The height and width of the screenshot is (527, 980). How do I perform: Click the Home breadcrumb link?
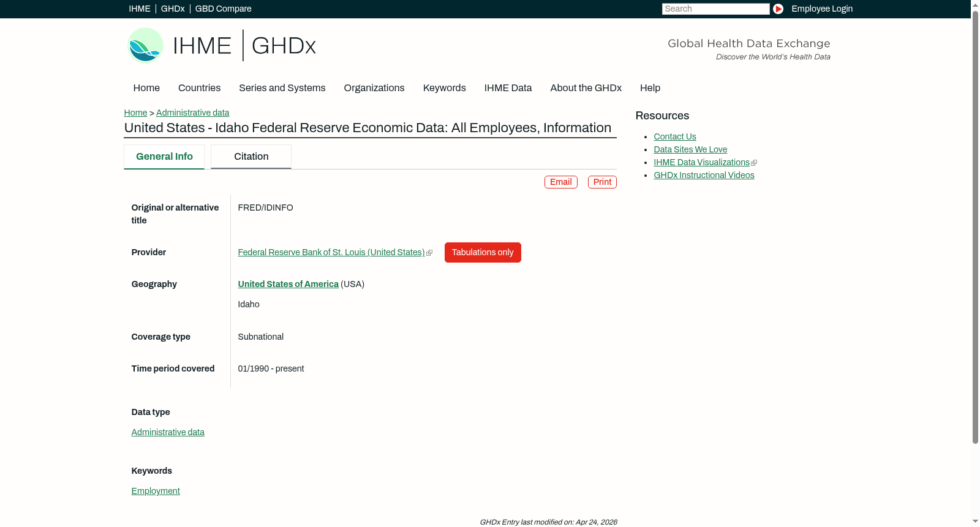(135, 113)
